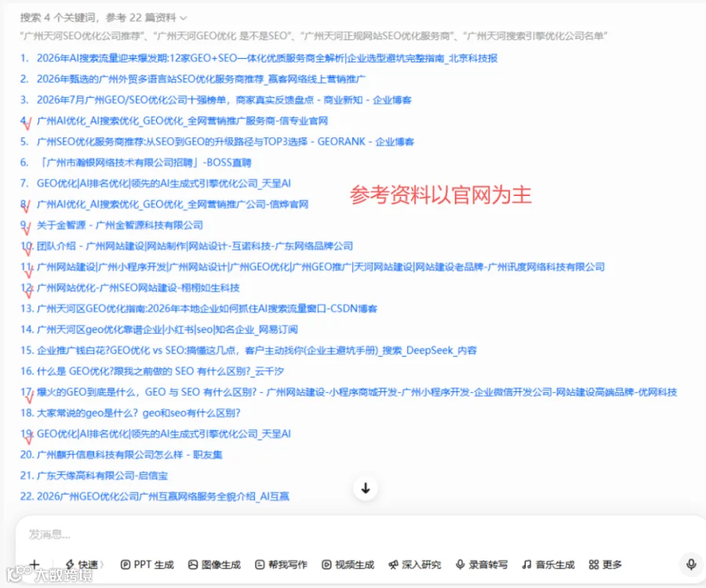This screenshot has height=588, width=706.
Task: Open reference 22 AI互赢 link
Action: 163,497
